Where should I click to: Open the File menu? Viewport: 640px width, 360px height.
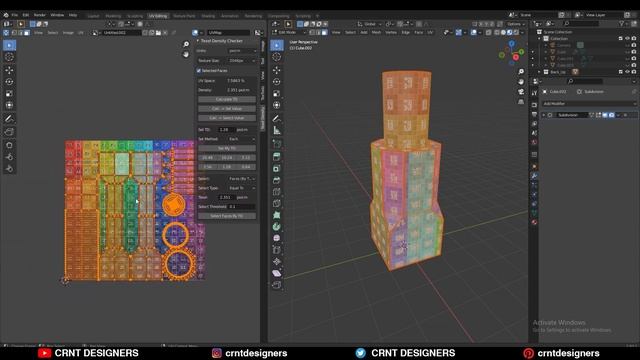coord(15,15)
